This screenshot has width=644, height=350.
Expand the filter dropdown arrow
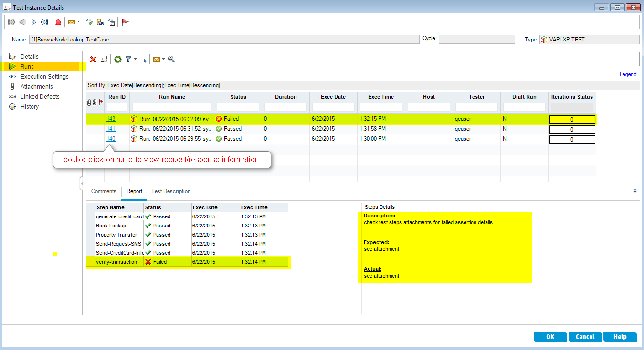pos(135,59)
